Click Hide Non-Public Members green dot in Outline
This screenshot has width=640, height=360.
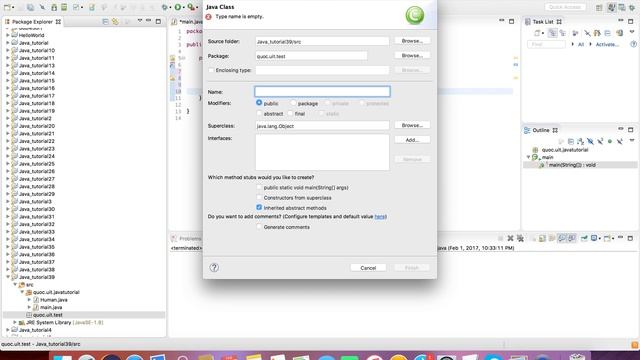[x=610, y=141]
